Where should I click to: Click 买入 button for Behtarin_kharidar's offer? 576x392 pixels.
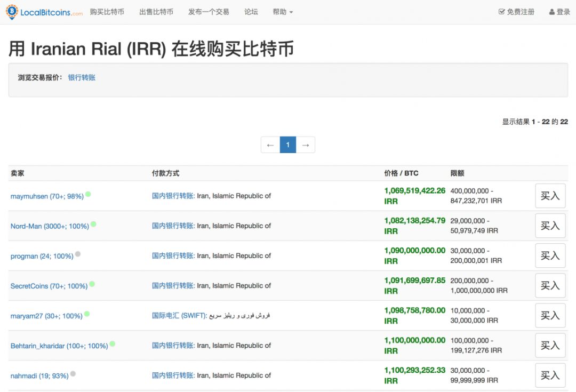tap(550, 346)
